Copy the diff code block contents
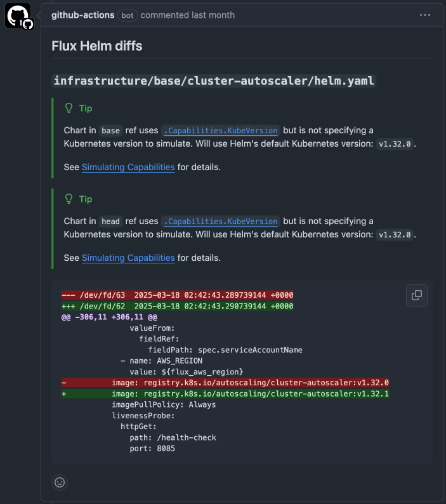The image size is (446, 504). [x=417, y=295]
